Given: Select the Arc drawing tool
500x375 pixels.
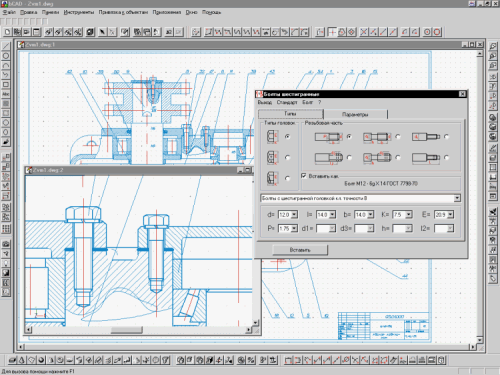Looking at the screenshot, I should click(x=6, y=65).
